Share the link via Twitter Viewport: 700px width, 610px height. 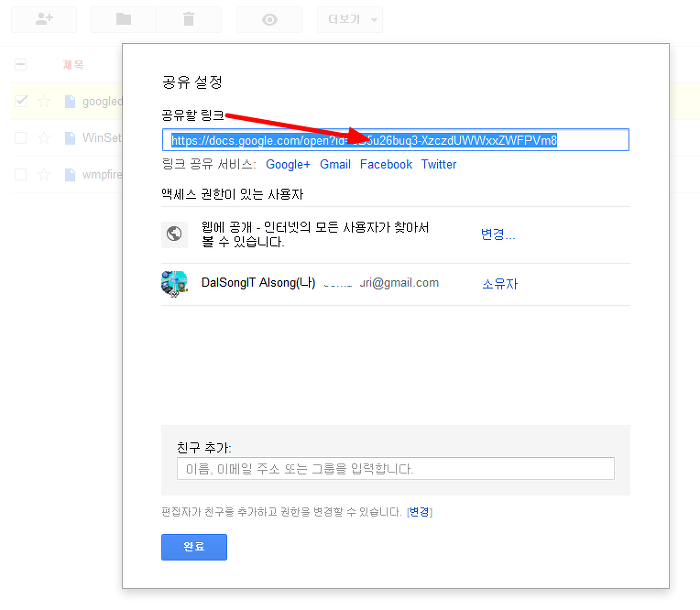point(439,164)
